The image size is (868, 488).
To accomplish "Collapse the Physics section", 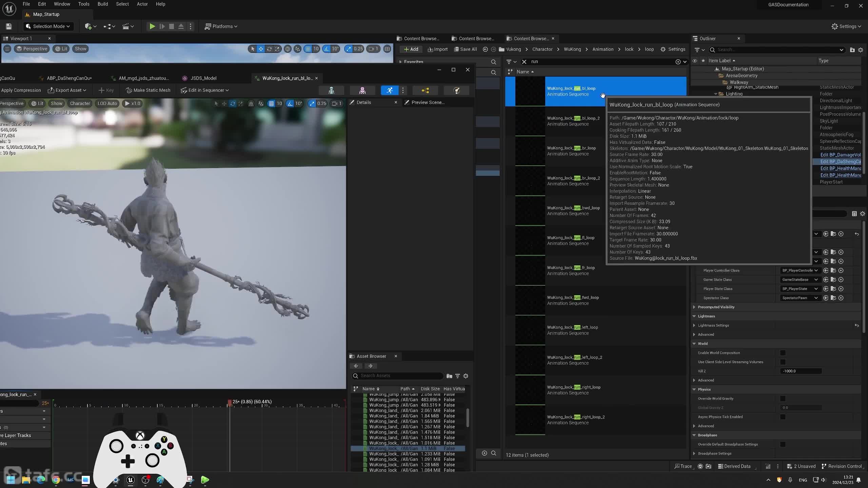I will [x=694, y=389].
